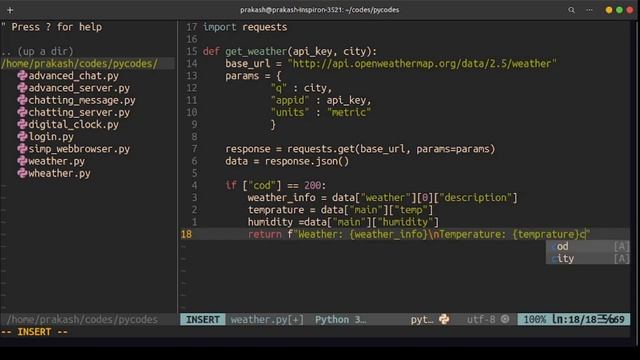640x360 pixels.
Task: Click 'Python 3…' label in status line
Action: pyautogui.click(x=340, y=319)
